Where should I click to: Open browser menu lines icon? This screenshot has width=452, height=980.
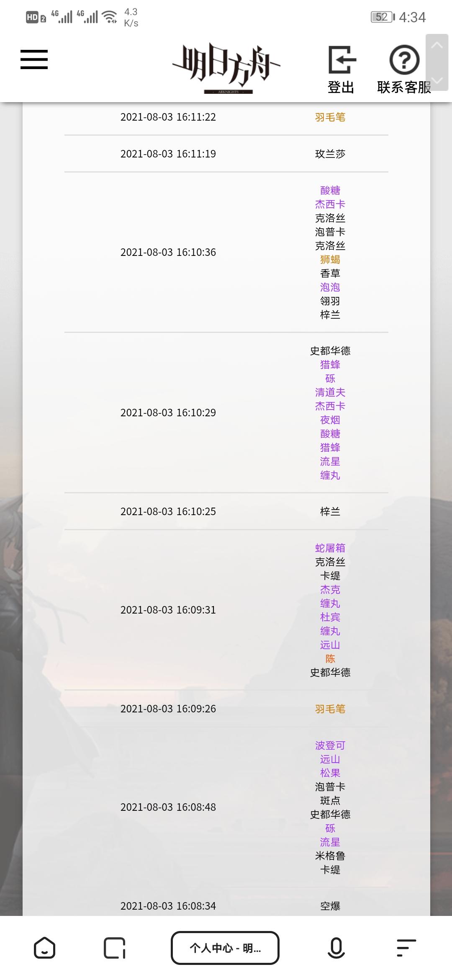point(406,947)
